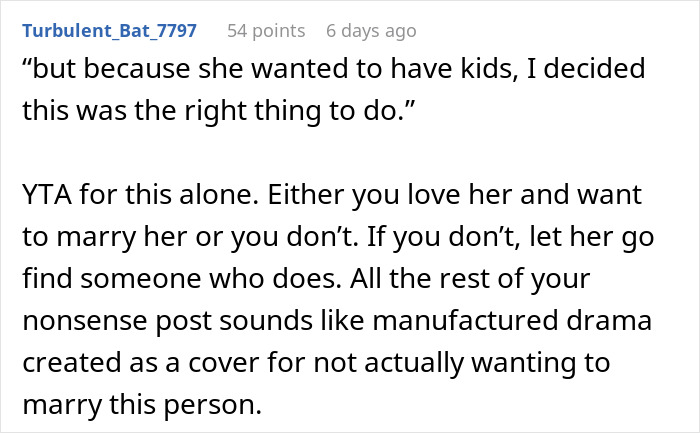Click the "6 days ago" timestamp
Screen dimensions: 700x433
pos(370,31)
